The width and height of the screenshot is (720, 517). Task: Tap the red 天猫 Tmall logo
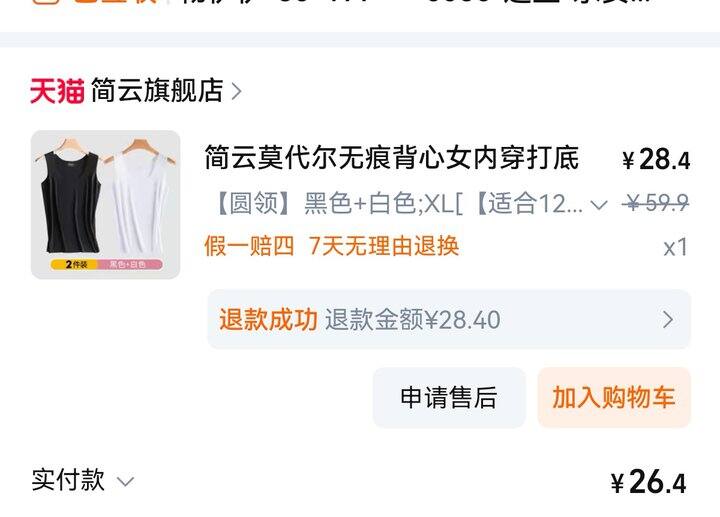(x=57, y=90)
